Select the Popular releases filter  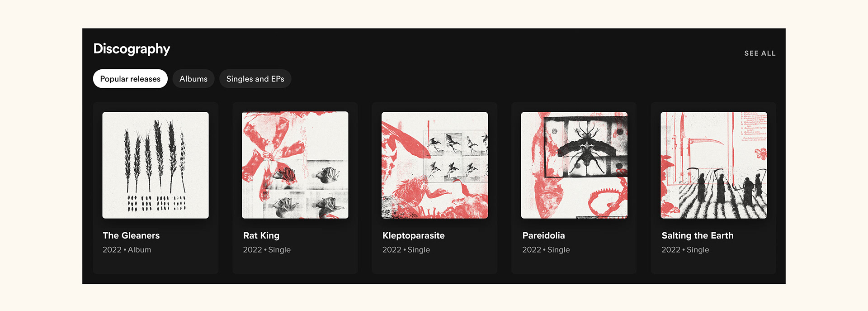coord(130,79)
